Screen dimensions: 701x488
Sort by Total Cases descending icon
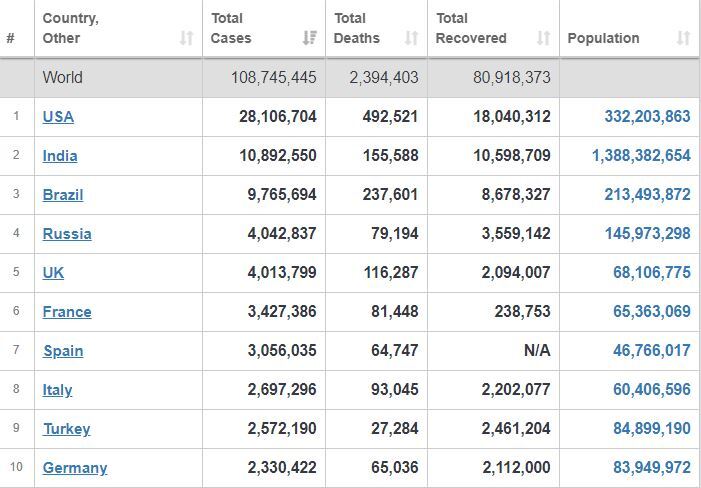(309, 38)
